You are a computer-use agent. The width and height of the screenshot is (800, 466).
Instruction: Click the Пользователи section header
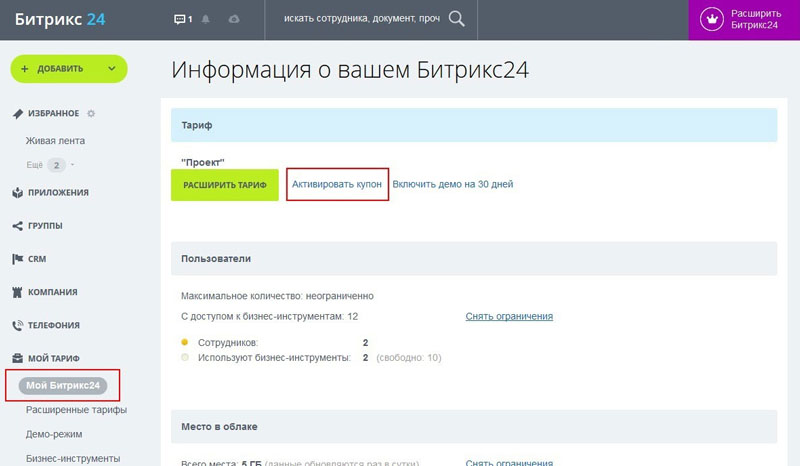[x=474, y=259]
